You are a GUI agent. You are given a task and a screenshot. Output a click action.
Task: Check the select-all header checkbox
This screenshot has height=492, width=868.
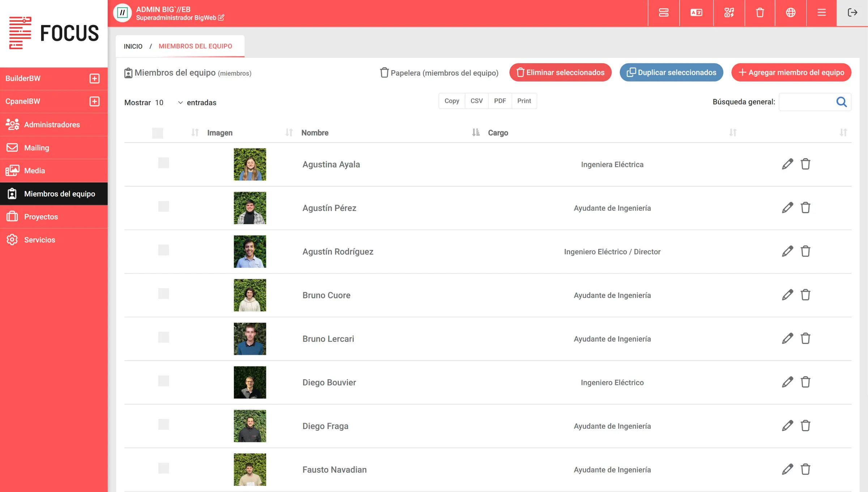click(158, 133)
